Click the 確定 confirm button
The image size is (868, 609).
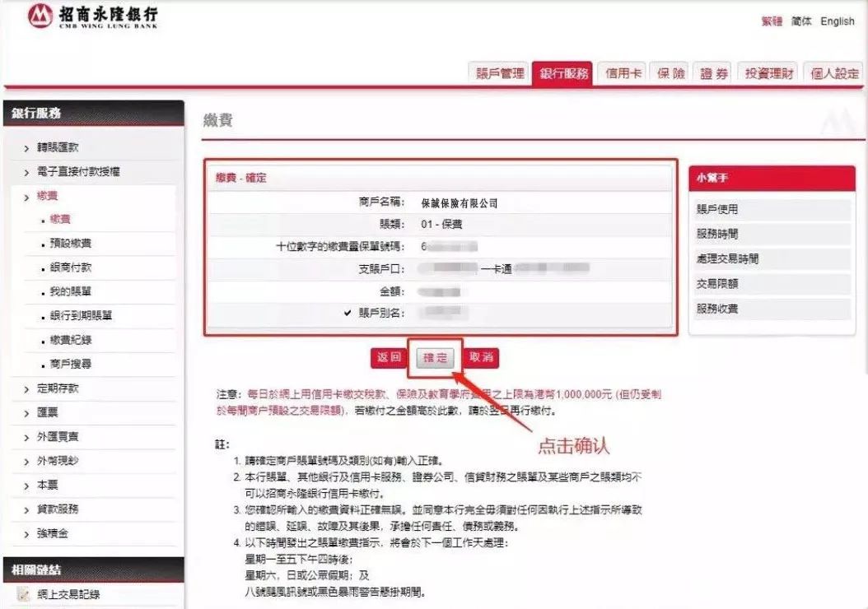435,358
